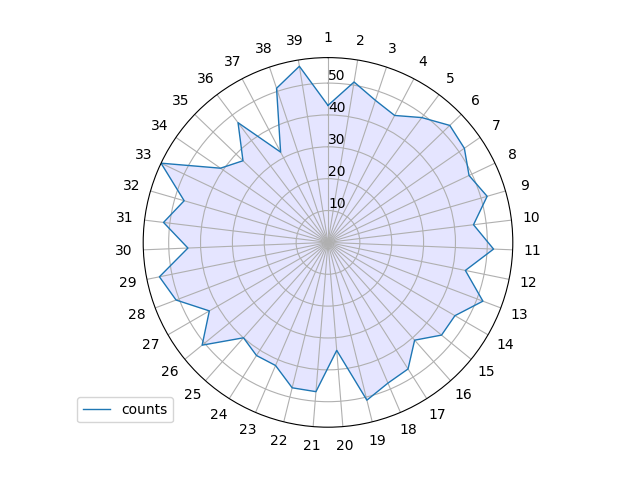
Task: Select angular axis label 1
Action: [328, 38]
